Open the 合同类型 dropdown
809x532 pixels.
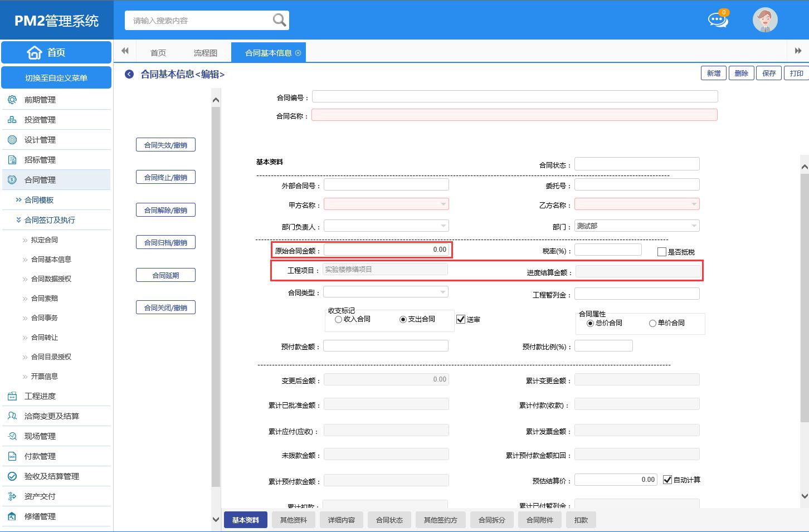443,292
